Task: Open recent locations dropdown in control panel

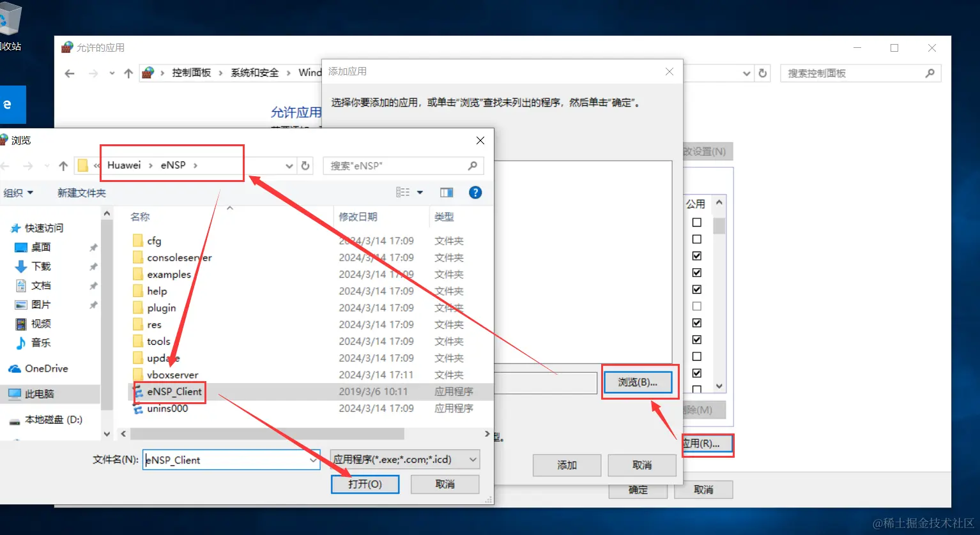Action: coord(112,73)
